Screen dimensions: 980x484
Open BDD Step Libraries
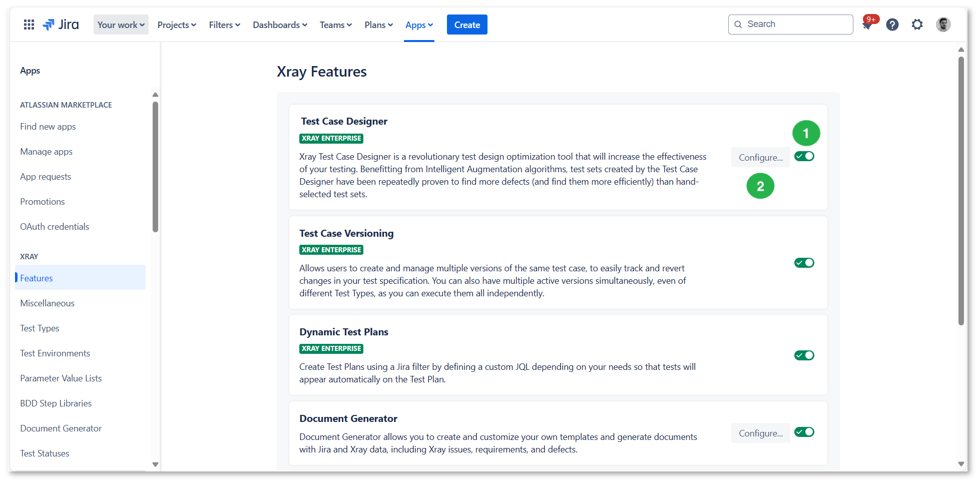click(x=56, y=403)
